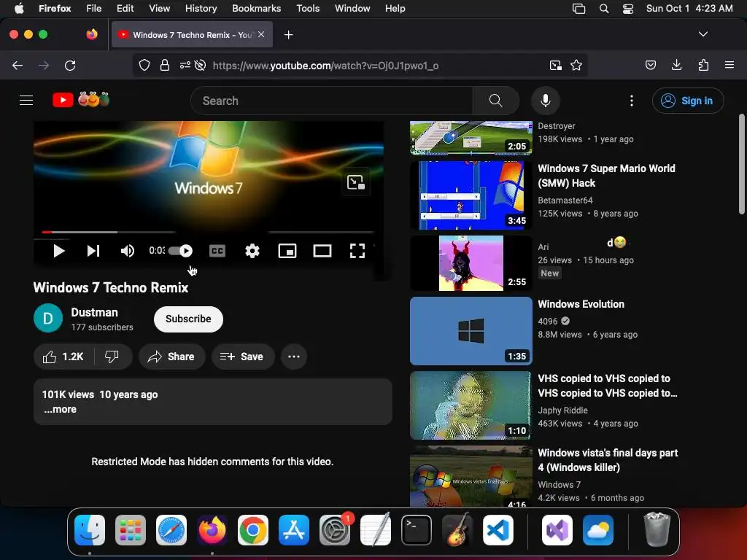This screenshot has width=747, height=560.
Task: Click the YouTube URL address bar
Action: point(326,66)
